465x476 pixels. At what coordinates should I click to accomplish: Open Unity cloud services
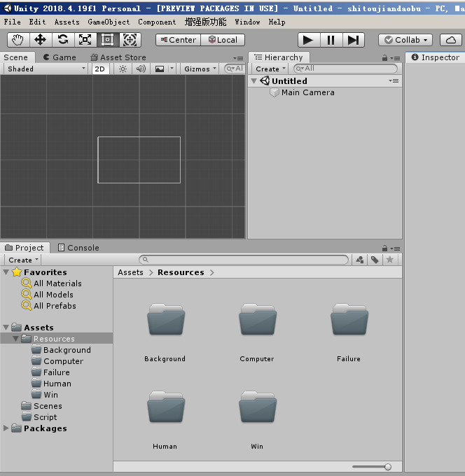[x=451, y=40]
